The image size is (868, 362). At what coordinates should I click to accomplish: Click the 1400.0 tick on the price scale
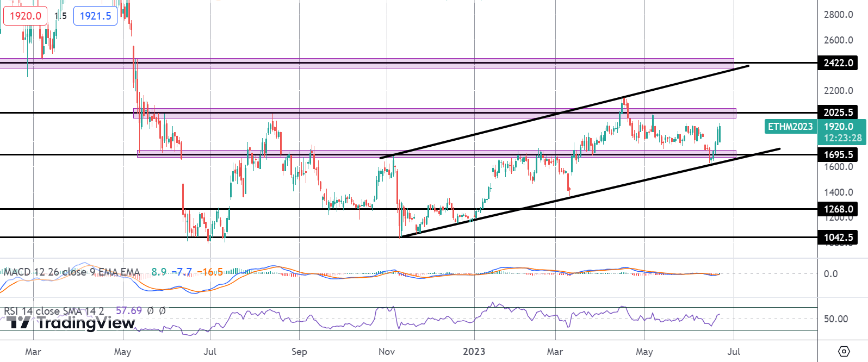pyautogui.click(x=838, y=192)
